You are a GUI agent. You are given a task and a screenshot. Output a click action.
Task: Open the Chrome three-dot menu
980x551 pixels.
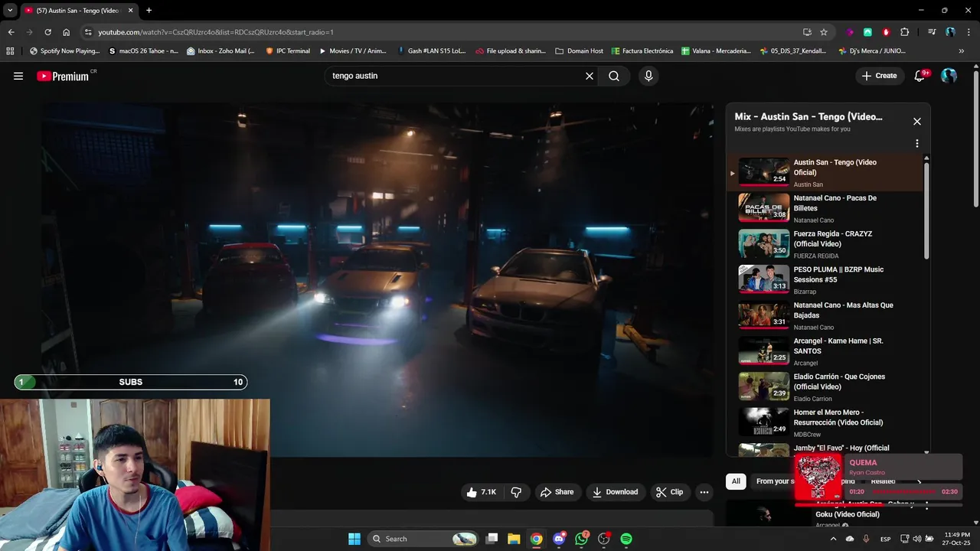tap(969, 32)
